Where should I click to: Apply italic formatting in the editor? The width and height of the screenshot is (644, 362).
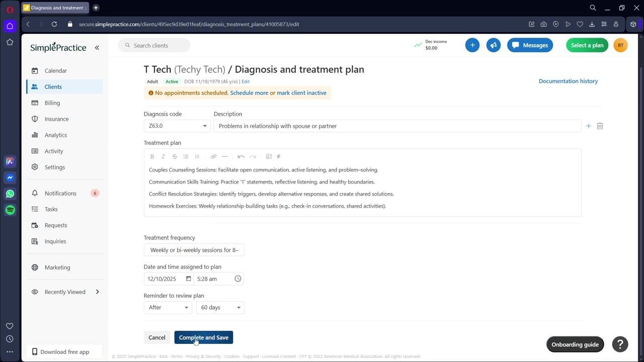coord(163,156)
